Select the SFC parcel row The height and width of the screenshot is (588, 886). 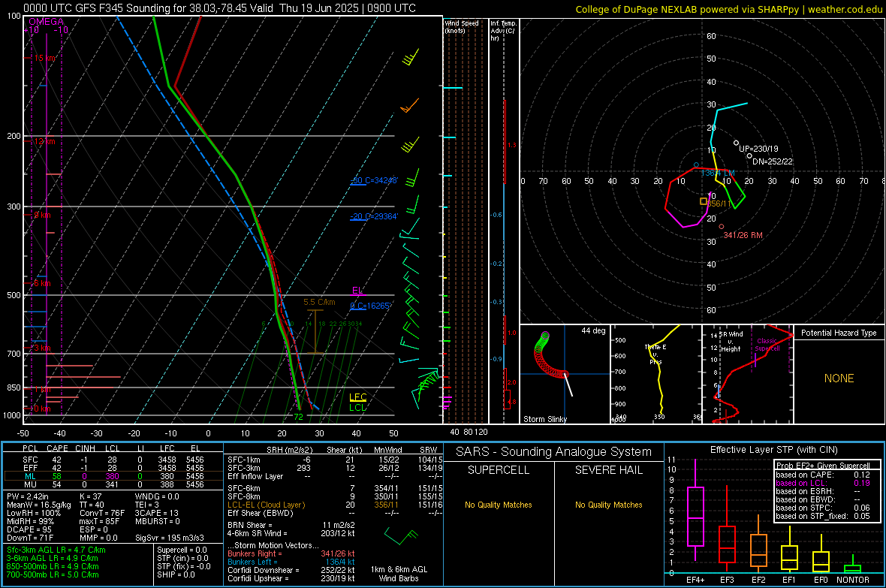[113, 460]
